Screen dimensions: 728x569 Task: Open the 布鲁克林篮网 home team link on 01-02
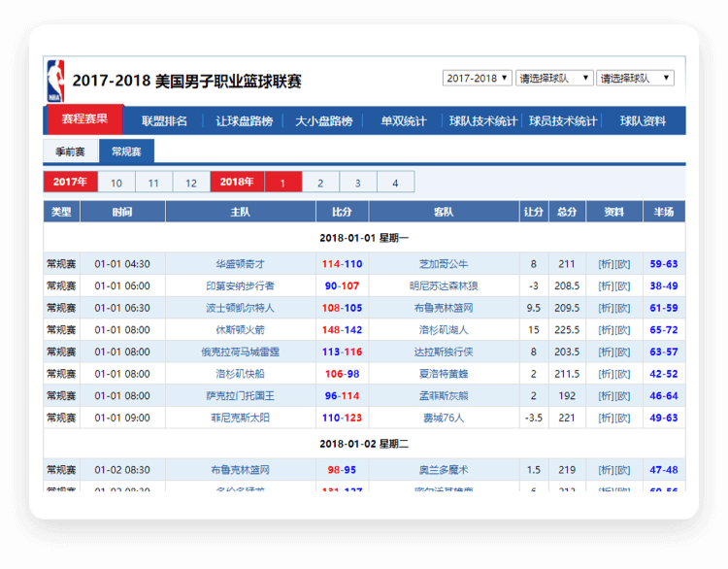240,470
